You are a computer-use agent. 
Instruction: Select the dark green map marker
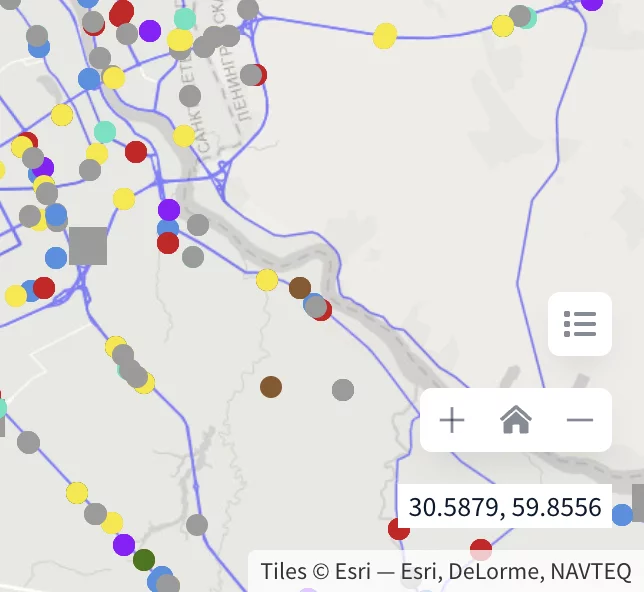tap(144, 560)
